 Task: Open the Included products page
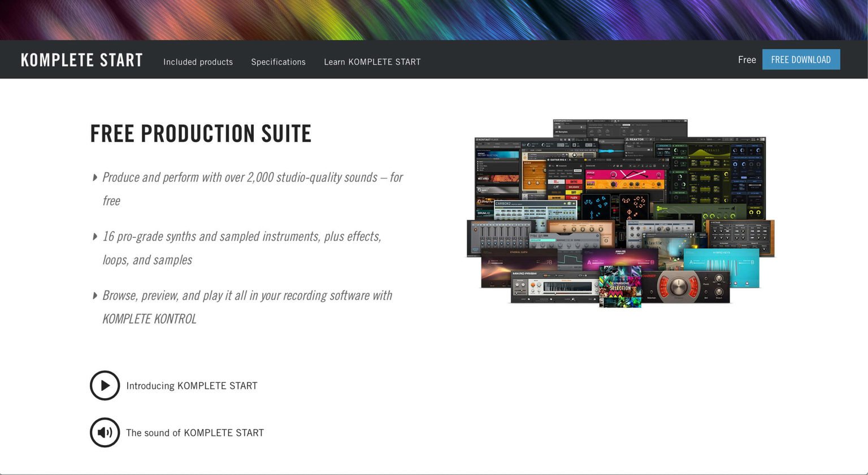[198, 62]
